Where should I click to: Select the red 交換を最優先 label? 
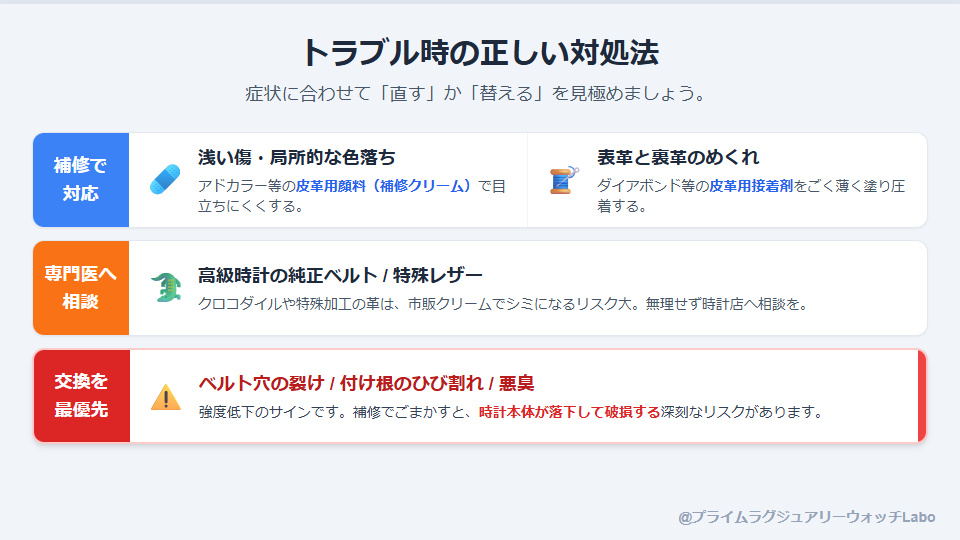[x=81, y=396]
